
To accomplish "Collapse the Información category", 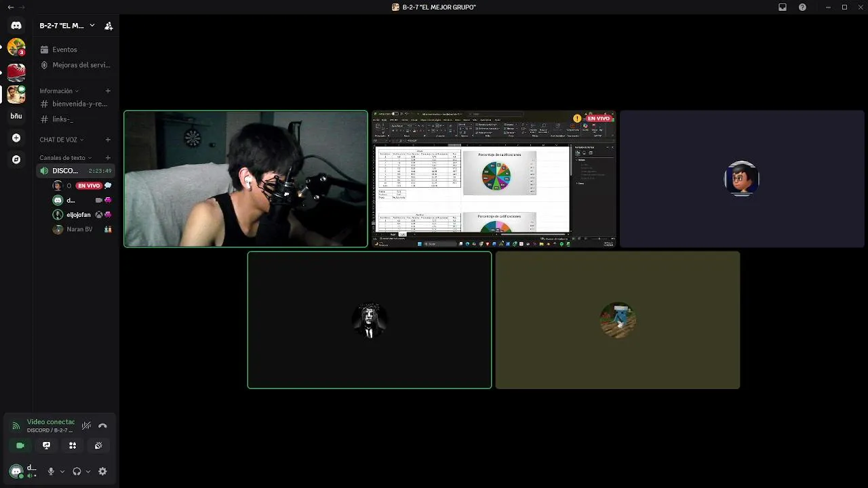I will click(59, 91).
